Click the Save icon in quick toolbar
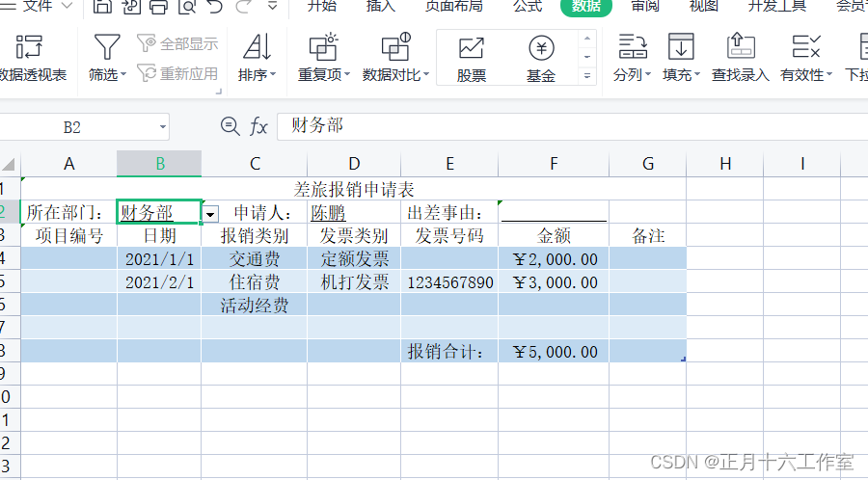868x480 pixels. coord(102,6)
